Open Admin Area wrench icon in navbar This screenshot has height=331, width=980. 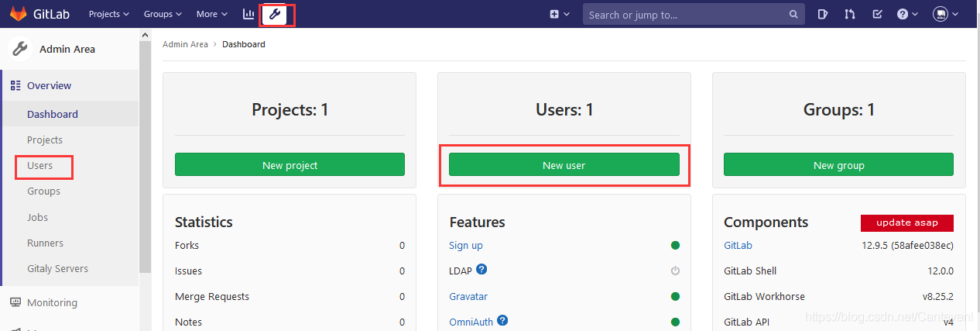pyautogui.click(x=274, y=14)
